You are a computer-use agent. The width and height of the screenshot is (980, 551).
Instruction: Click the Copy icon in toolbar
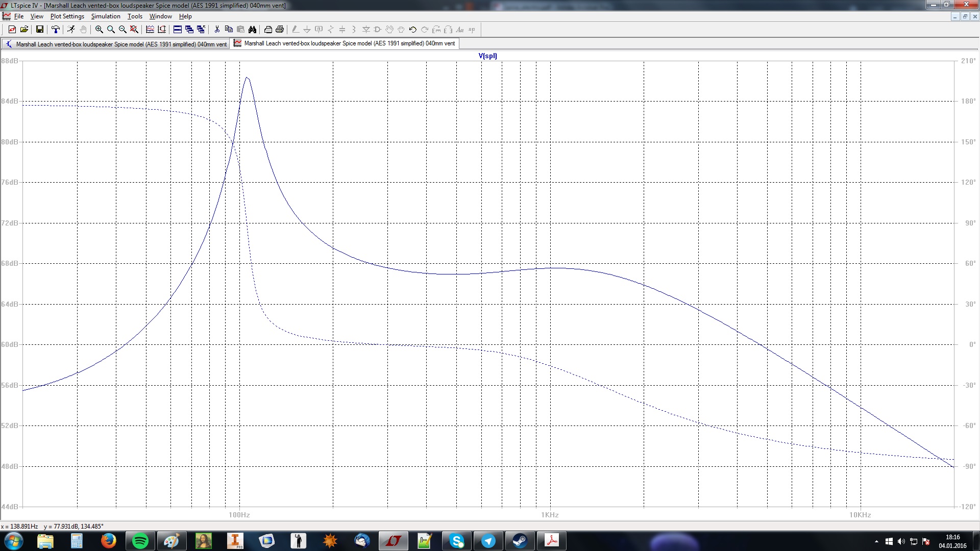coord(229,30)
